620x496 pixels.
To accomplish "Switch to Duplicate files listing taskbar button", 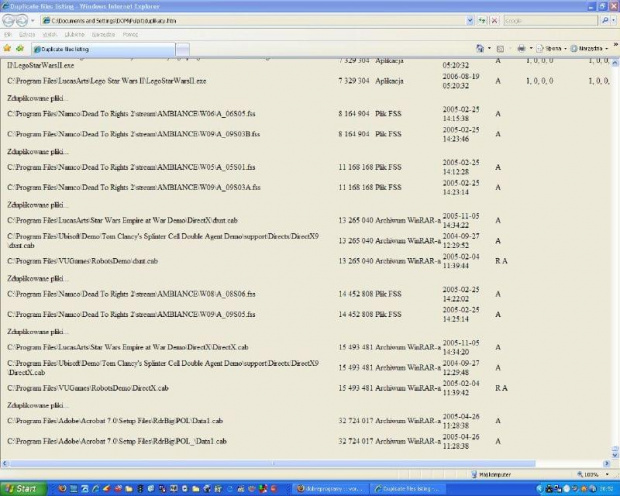I will point(409,489).
